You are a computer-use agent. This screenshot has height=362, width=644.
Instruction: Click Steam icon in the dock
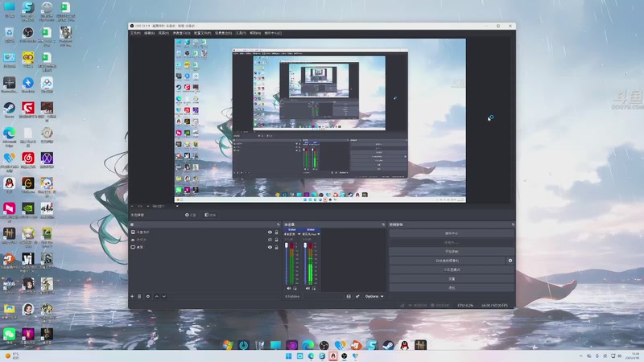point(388,345)
